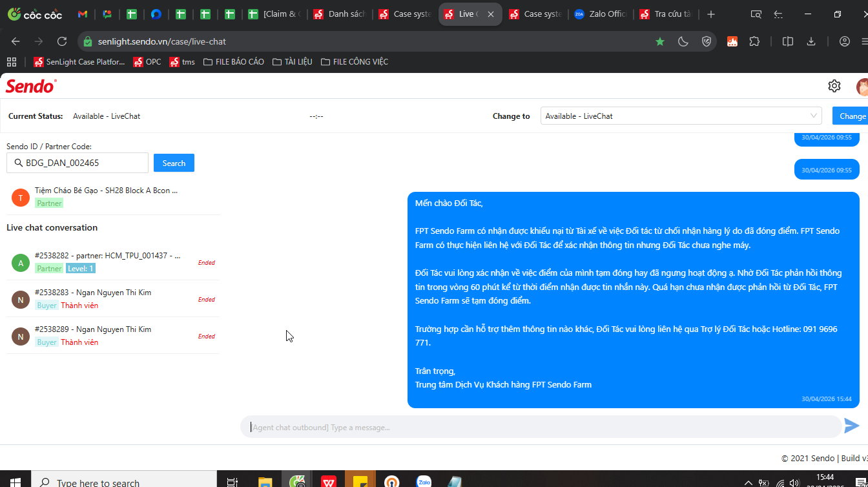Click the address bar URL senlight.sendo.vn

point(162,41)
